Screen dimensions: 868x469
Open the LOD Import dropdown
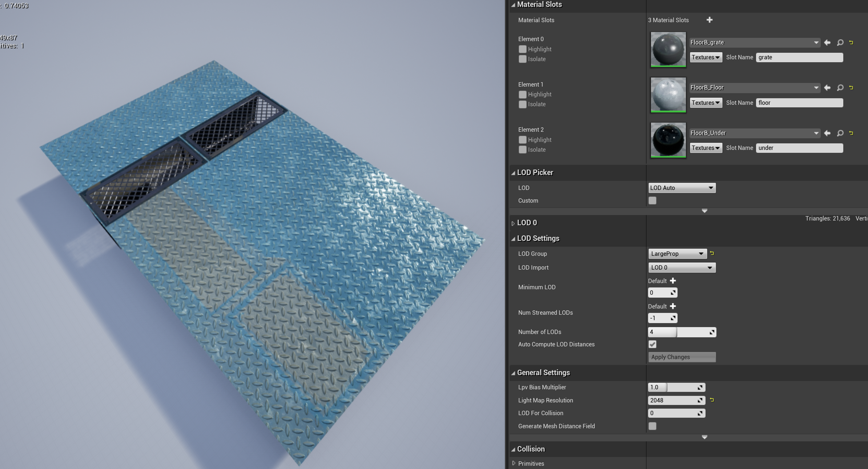[x=682, y=267]
